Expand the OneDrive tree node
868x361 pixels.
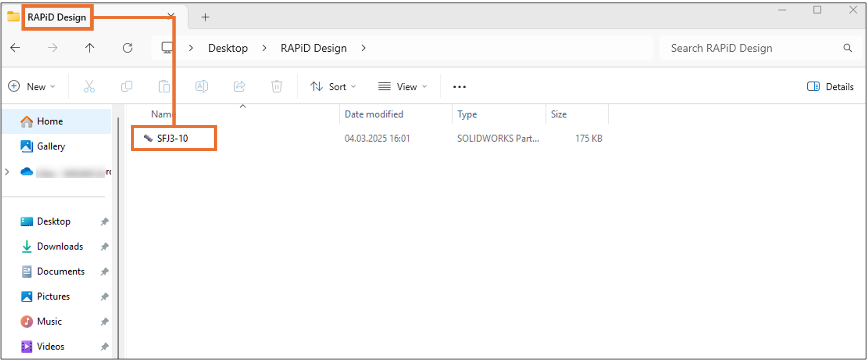[7, 172]
